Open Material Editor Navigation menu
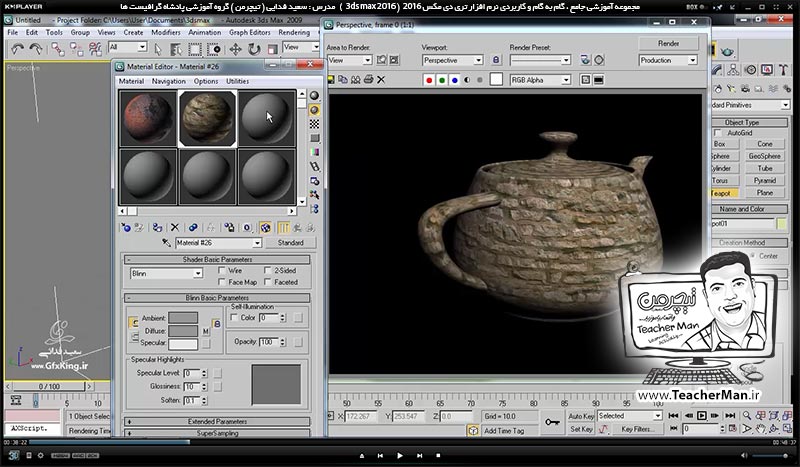The height and width of the screenshot is (467, 800). coord(168,81)
